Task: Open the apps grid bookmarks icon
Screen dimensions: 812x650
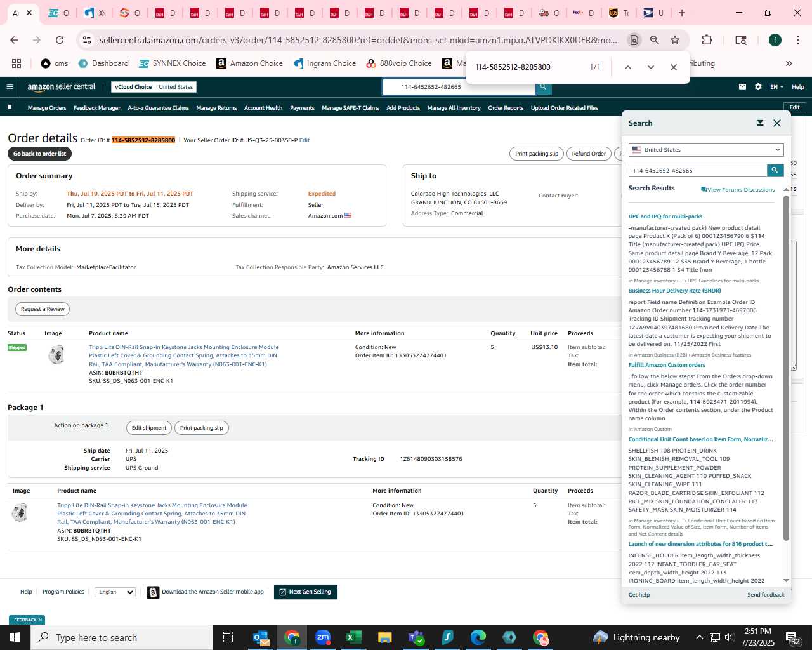Action: [16, 63]
